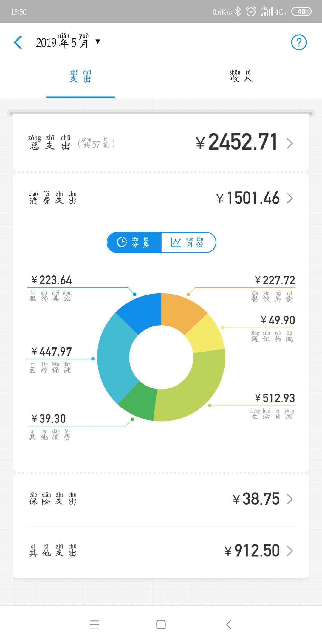Tap the dark green 其他消费 donut segment
Viewport: 322px width, 644px height.
(139, 400)
